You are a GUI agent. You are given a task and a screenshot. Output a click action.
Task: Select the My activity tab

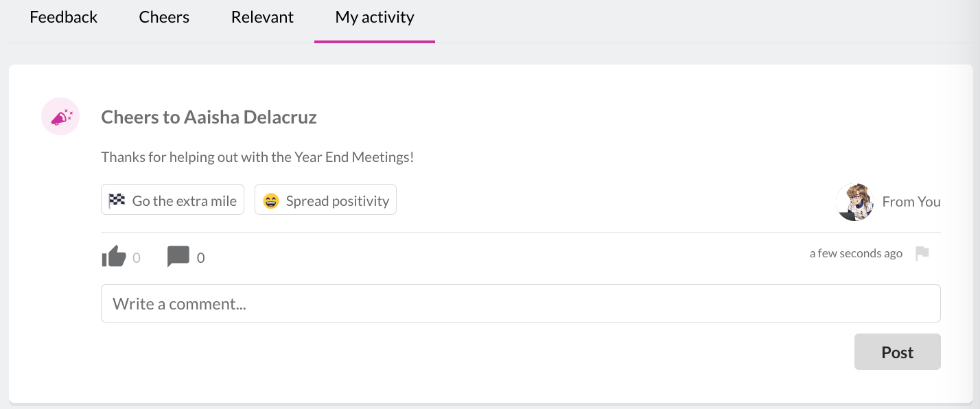(x=375, y=17)
